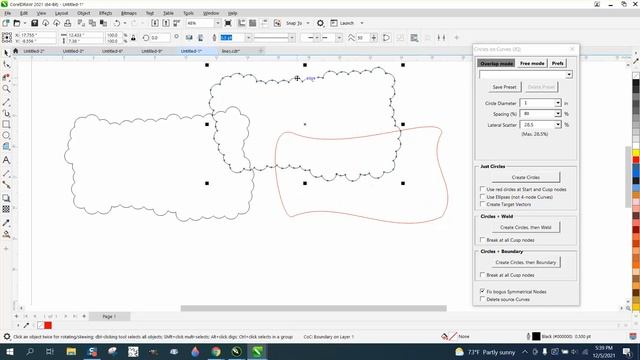Click the New document icon
Screen dimensions: 640x360
click(x=6, y=23)
